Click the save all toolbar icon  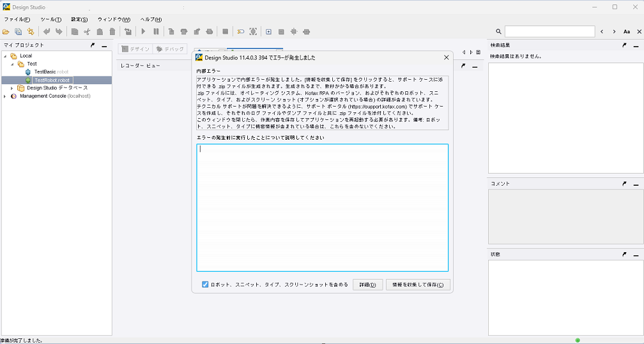18,32
